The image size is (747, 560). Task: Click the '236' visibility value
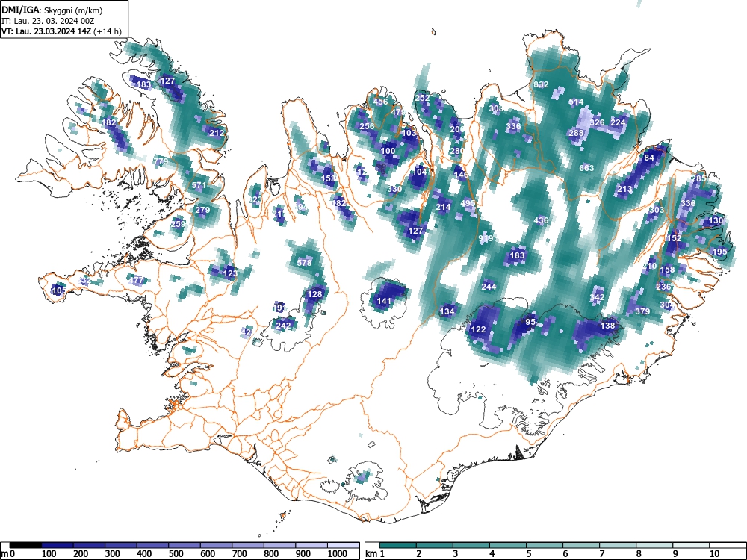pyautogui.click(x=663, y=287)
